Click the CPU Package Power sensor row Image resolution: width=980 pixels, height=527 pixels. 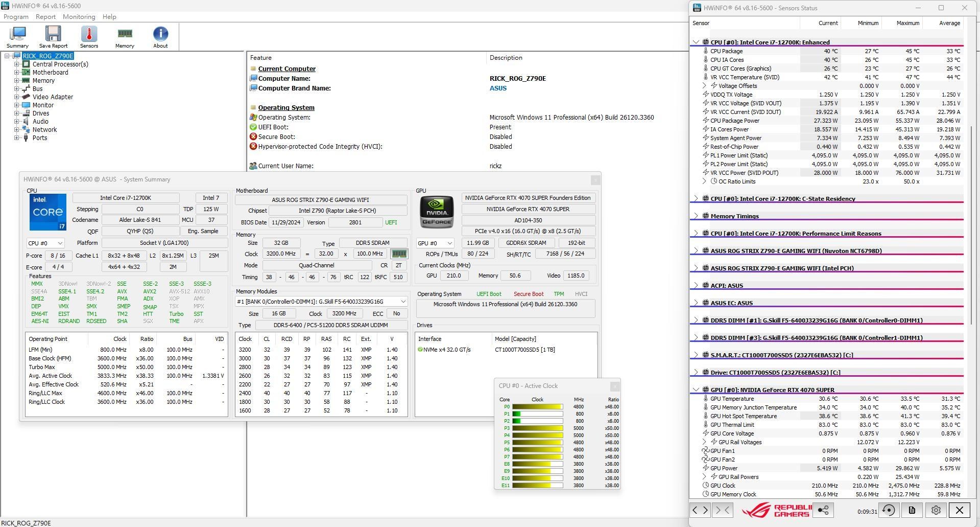coord(826,121)
